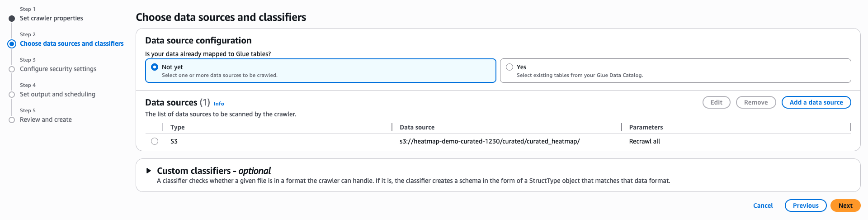Image resolution: width=868 pixels, height=220 pixels.
Task: Go to Step 5 Review and create
Action: point(46,120)
